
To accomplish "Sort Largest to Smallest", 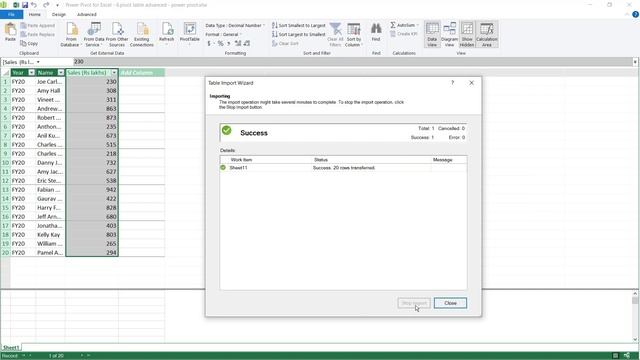I will point(298,34).
